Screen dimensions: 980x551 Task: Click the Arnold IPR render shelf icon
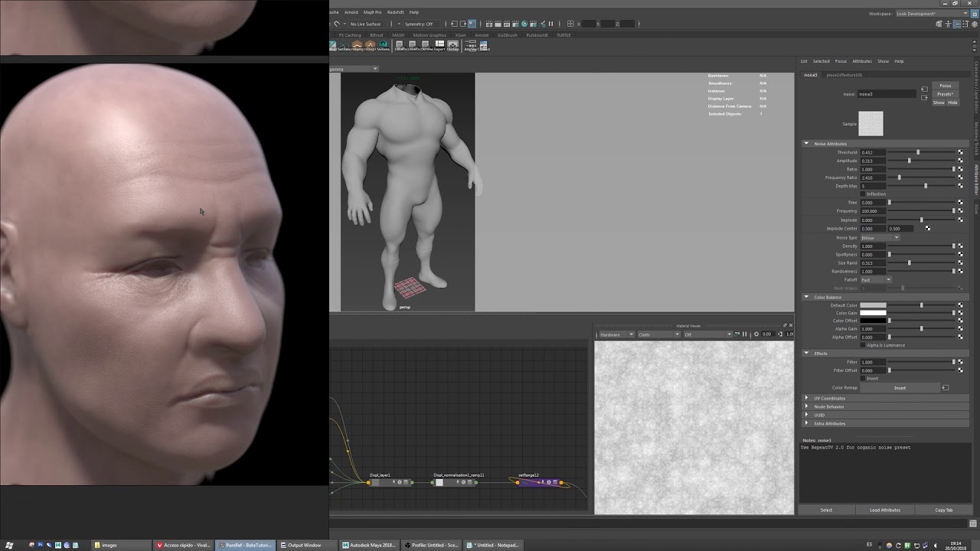pos(507,24)
